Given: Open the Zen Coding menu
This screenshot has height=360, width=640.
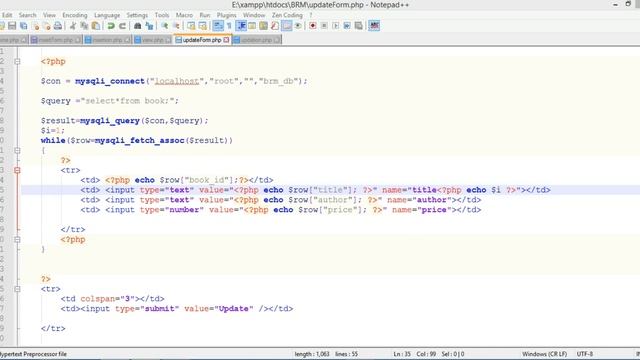Looking at the screenshot, I should coord(287,15).
